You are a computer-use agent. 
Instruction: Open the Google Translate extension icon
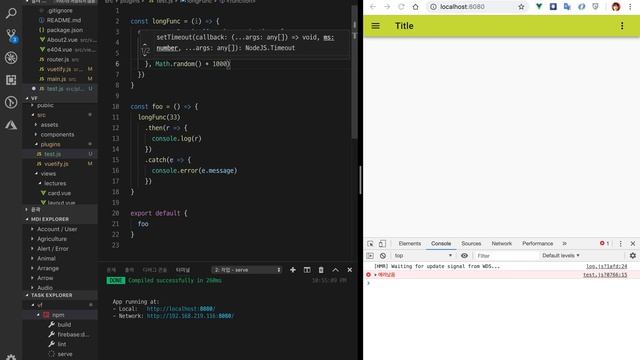[567, 7]
